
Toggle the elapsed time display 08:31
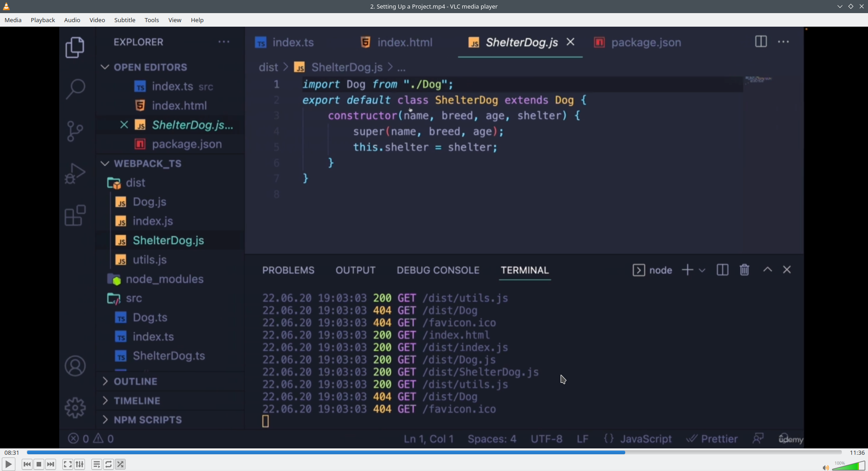(12, 452)
